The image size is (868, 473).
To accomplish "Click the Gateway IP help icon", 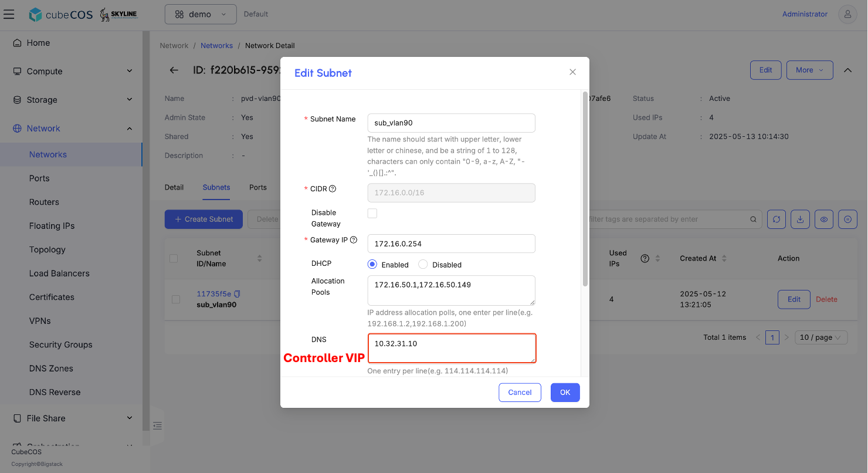I will tap(354, 240).
